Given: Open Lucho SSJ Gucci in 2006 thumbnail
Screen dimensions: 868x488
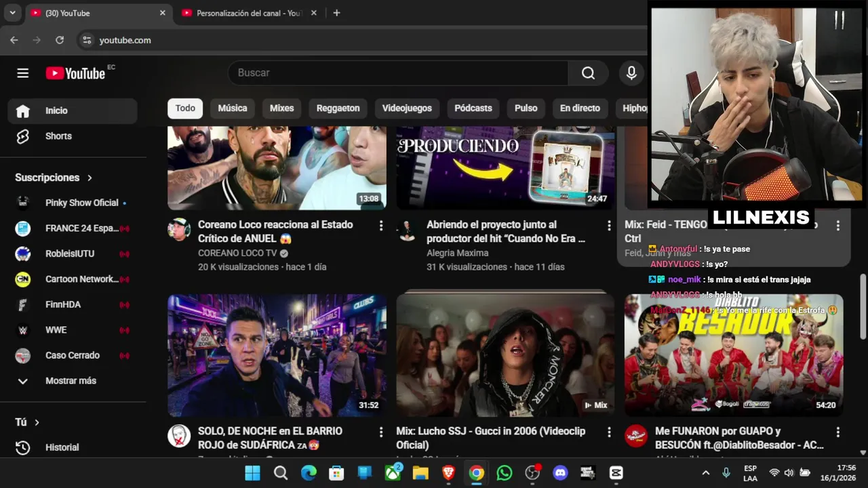Looking at the screenshot, I should (x=505, y=355).
